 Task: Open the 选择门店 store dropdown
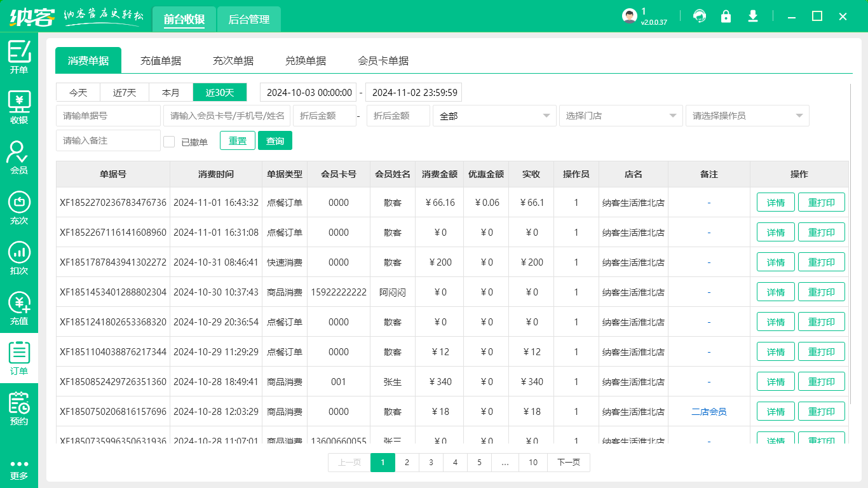pos(621,116)
